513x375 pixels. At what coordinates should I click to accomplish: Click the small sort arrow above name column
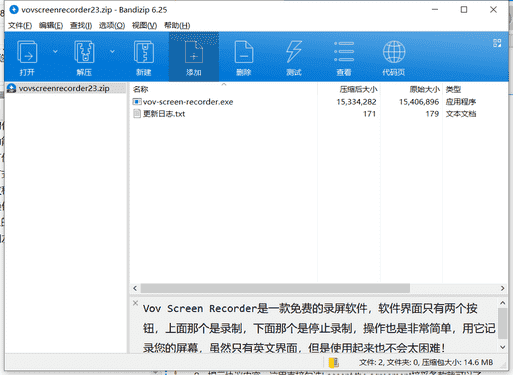[x=224, y=84]
